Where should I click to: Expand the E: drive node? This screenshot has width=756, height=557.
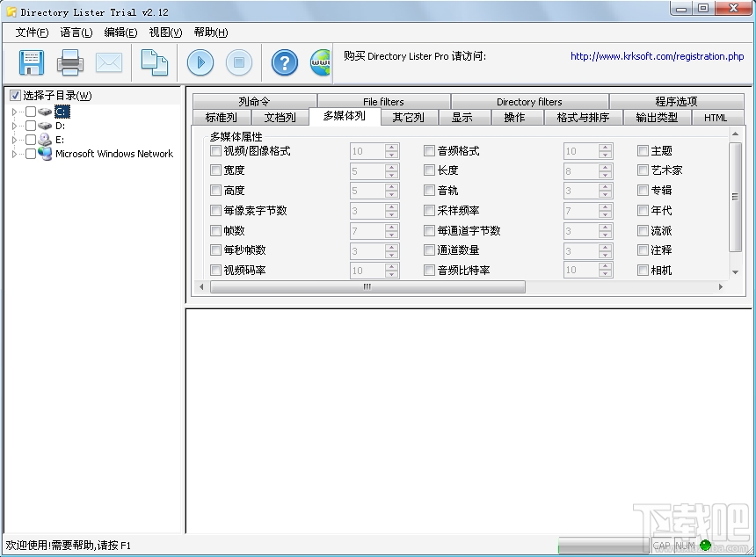click(x=16, y=139)
